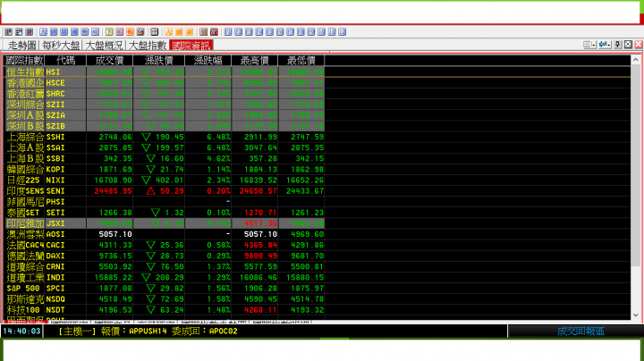Click the 11 function toolbar icon

[x=332, y=32]
